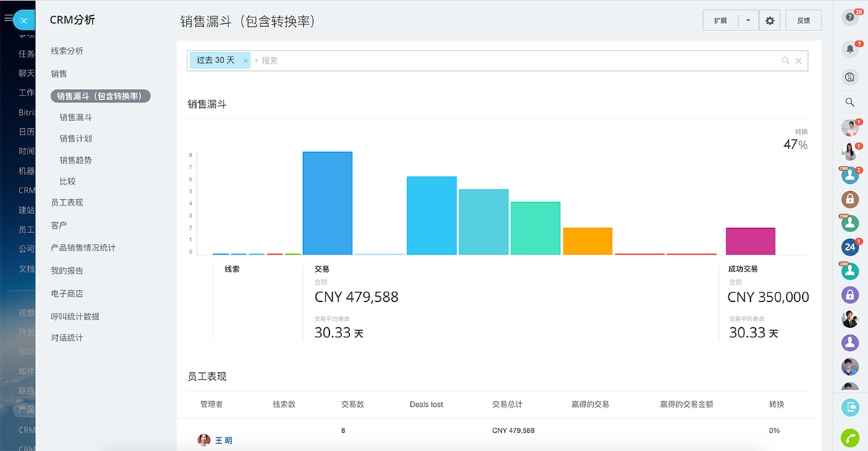Click the orange funnel bar
The image size is (868, 451).
click(587, 241)
